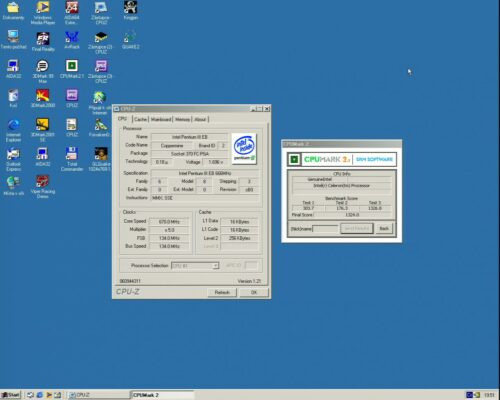Open the Memory tab in CPU-Z
The height and width of the screenshot is (400, 500).
(182, 119)
